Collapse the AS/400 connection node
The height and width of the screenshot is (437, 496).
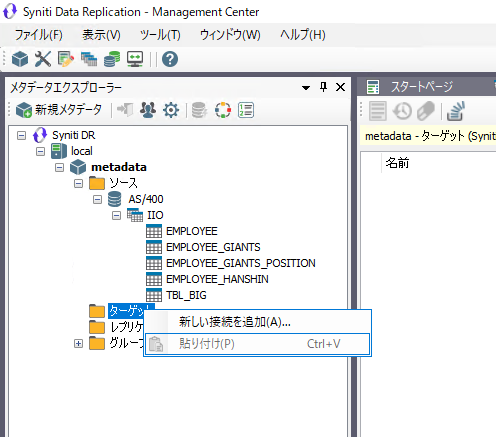[97, 199]
